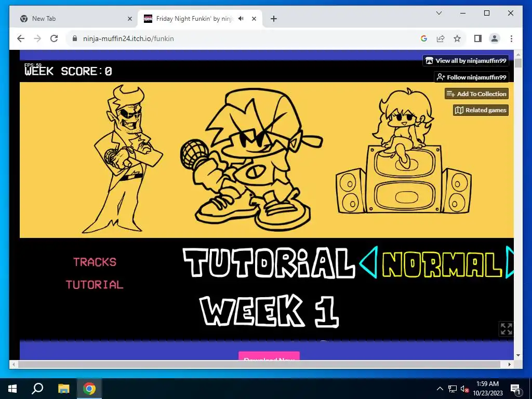
Task: Open the notification center icon
Action: [x=515, y=389]
